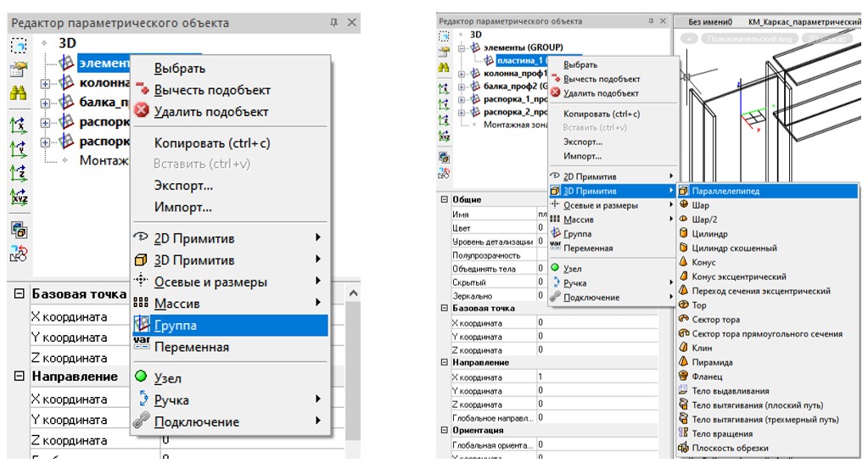Click the highlighted Параллелепипед item
Image resolution: width=868 pixels, height=469 pixels.
pyautogui.click(x=725, y=191)
